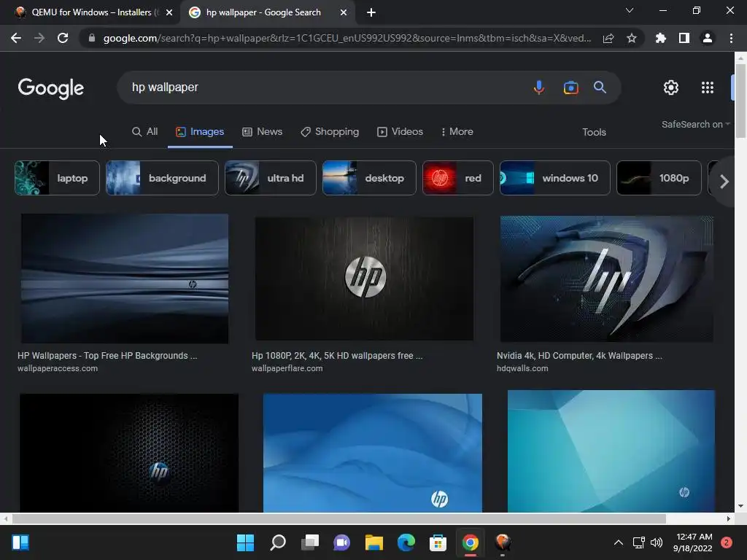747x560 pixels.
Task: Close the hp wallpaper search tab
Action: [x=344, y=12]
